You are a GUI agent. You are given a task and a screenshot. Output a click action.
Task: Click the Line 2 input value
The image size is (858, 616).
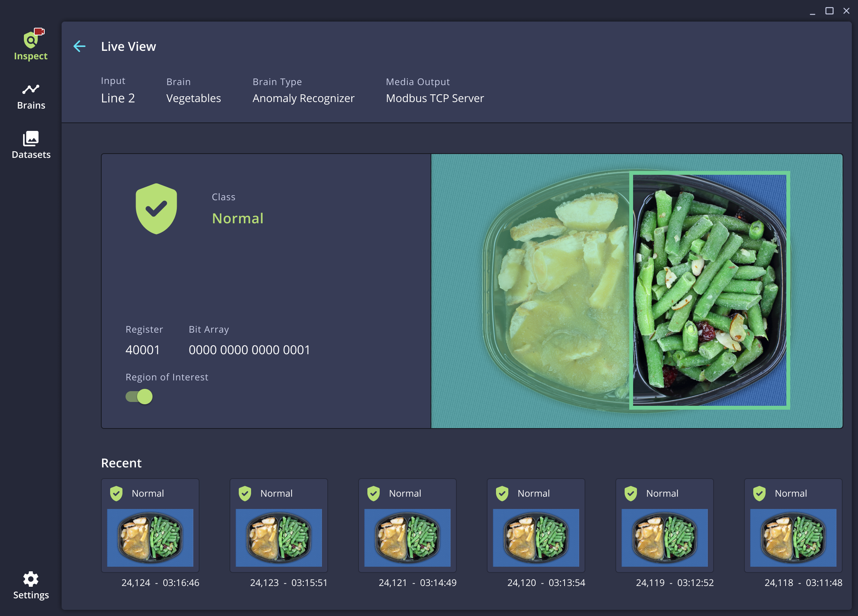click(118, 98)
